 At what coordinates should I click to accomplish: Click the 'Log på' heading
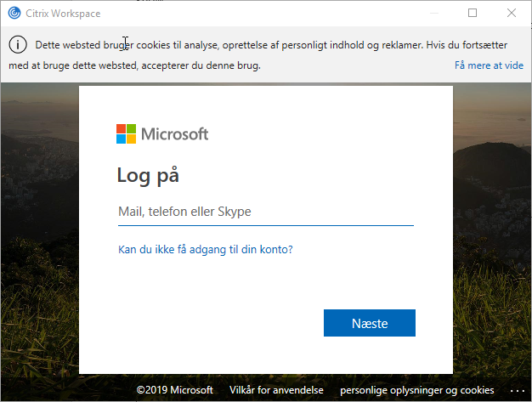[x=148, y=175]
